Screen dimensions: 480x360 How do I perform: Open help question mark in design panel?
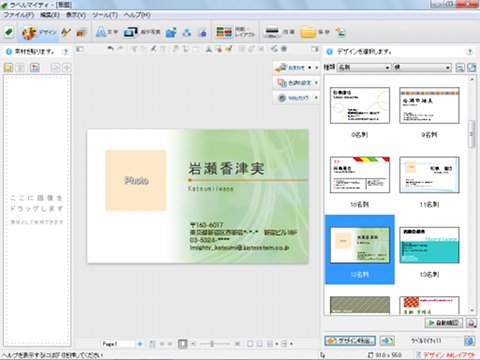470,52
